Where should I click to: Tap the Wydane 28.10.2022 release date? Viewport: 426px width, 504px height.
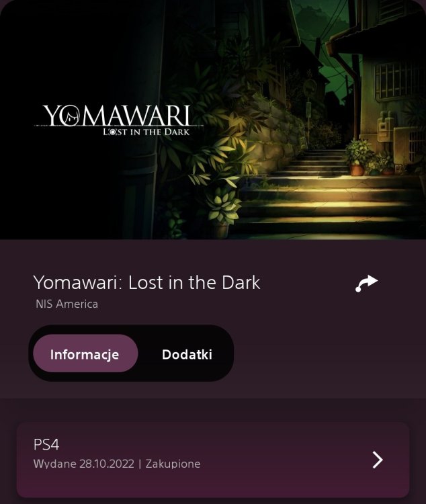(83, 464)
